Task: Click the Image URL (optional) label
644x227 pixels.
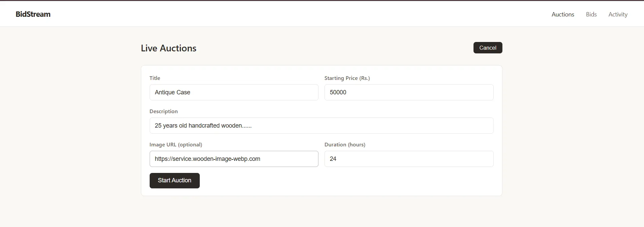Action: [176, 144]
